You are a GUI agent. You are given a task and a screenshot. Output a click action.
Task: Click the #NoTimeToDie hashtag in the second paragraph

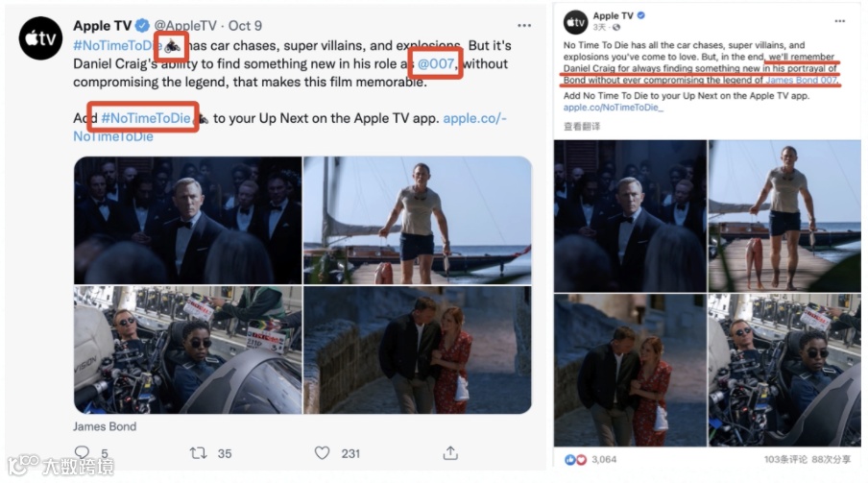tap(146, 118)
